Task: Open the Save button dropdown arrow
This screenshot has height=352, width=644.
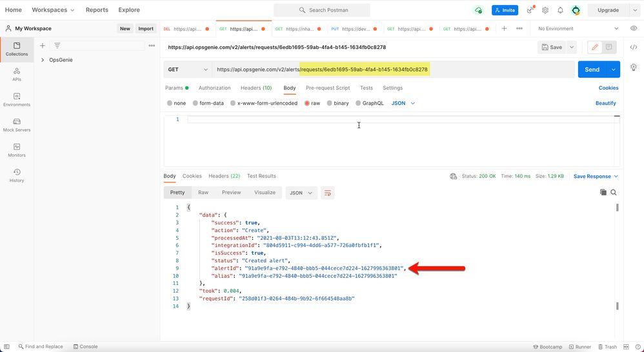Action: [x=571, y=47]
